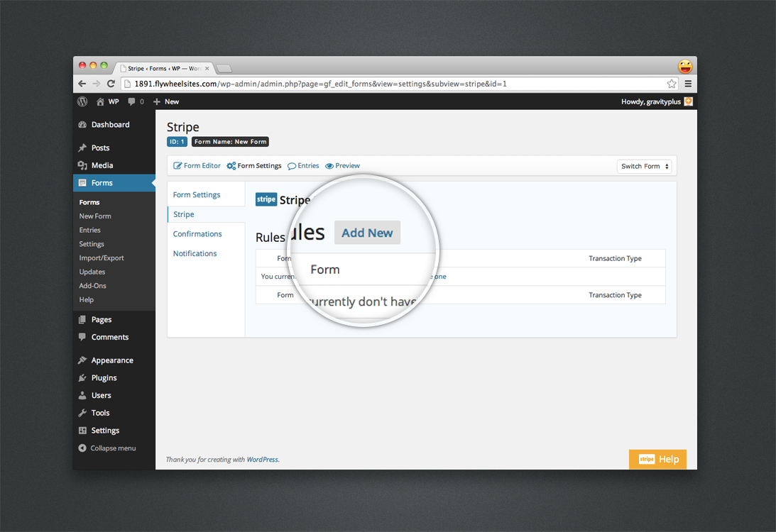Click the Stripe Help button
This screenshot has height=532, width=776.
coord(657,459)
